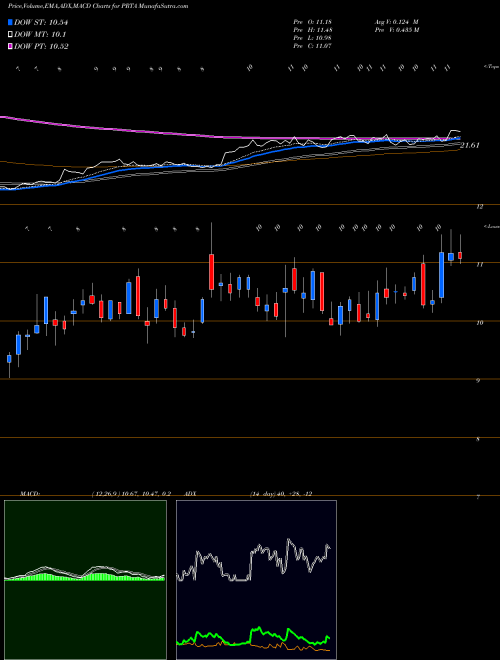Image resolution: width=500 pixels, height=660 pixels.
Task: Select the 'DOW MT: 10.1' label
Action: click(40, 35)
